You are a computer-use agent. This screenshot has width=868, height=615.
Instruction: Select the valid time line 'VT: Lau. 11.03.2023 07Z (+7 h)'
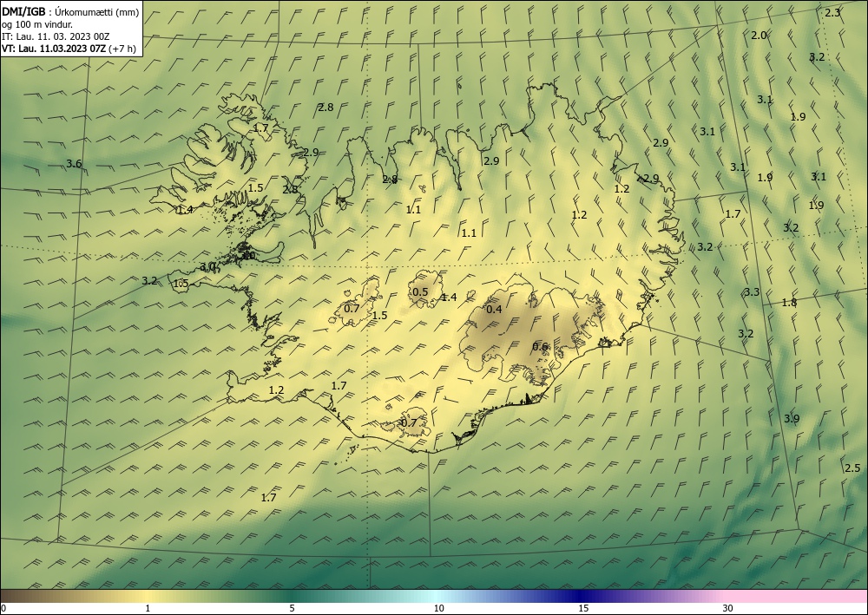tap(69, 49)
